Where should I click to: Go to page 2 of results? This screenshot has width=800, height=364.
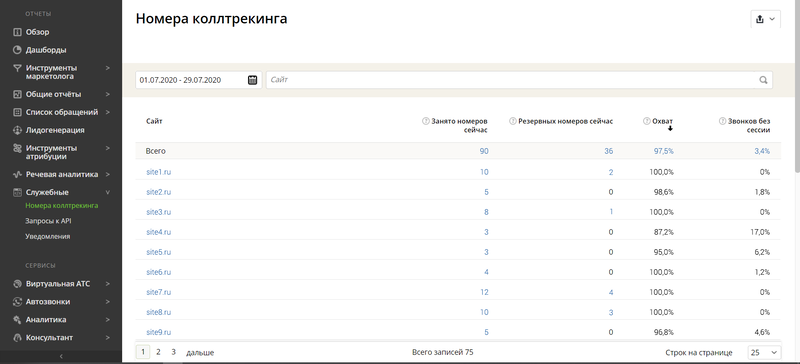(158, 352)
